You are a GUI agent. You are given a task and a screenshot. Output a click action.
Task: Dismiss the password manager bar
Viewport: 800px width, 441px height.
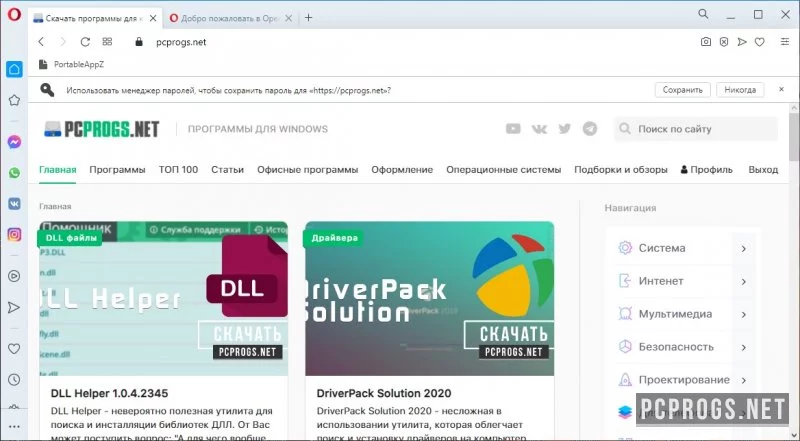click(x=781, y=89)
